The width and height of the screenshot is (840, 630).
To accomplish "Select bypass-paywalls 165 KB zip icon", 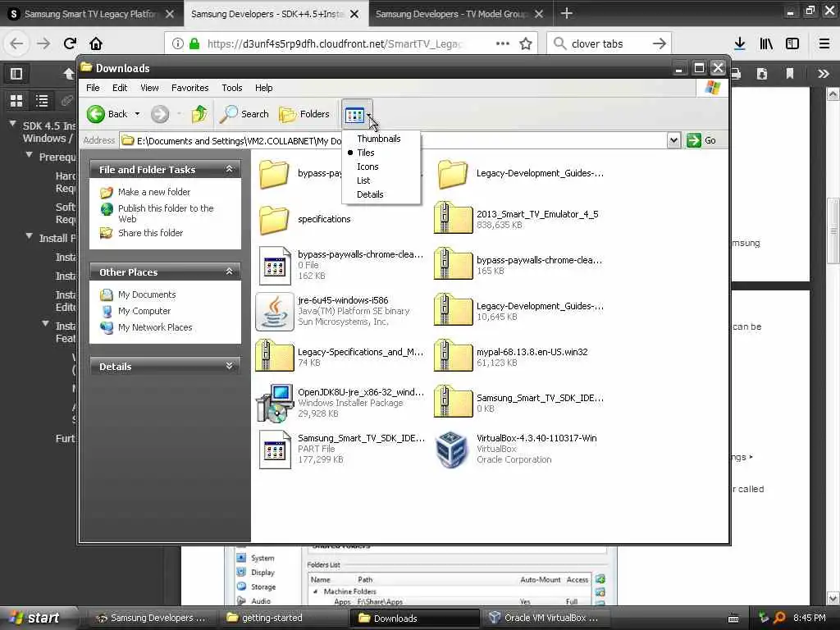I will point(453,264).
